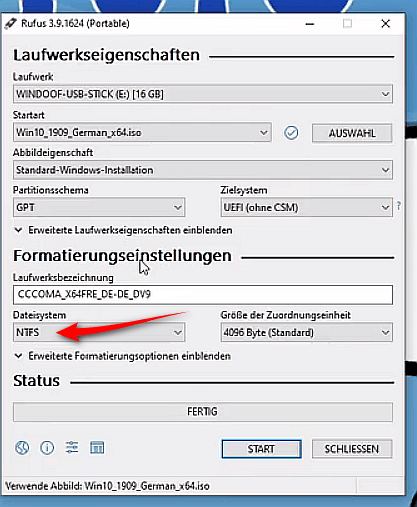This screenshot has height=507, width=417.
Task: Click the Partitionsschema label
Action: tap(51, 190)
